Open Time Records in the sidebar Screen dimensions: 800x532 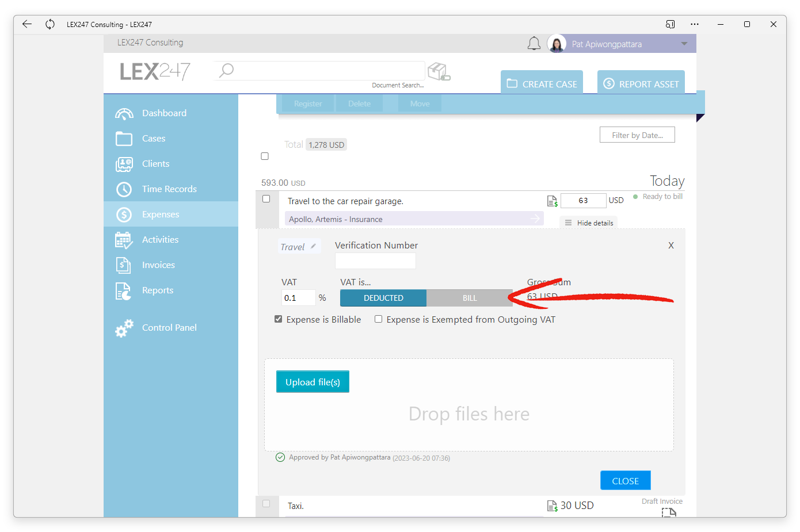pos(169,189)
